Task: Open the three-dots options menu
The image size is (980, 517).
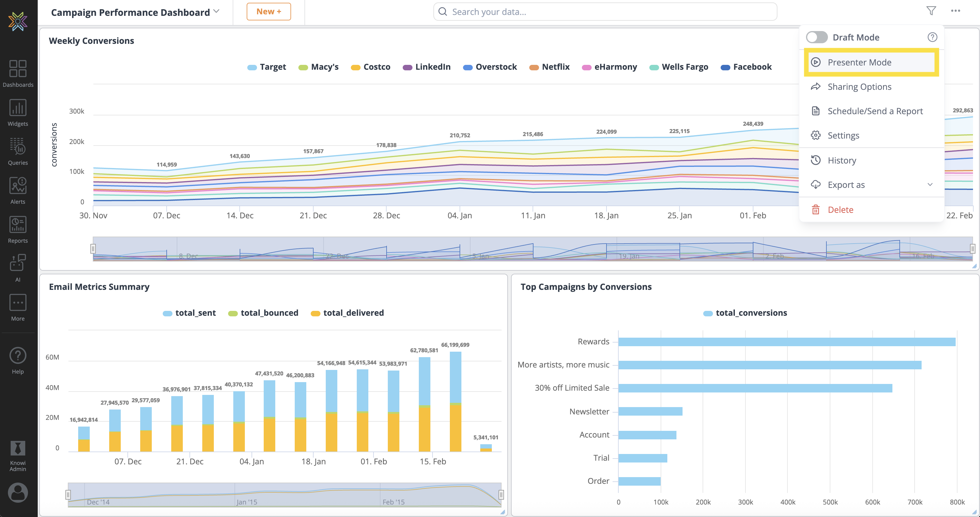Action: [955, 11]
